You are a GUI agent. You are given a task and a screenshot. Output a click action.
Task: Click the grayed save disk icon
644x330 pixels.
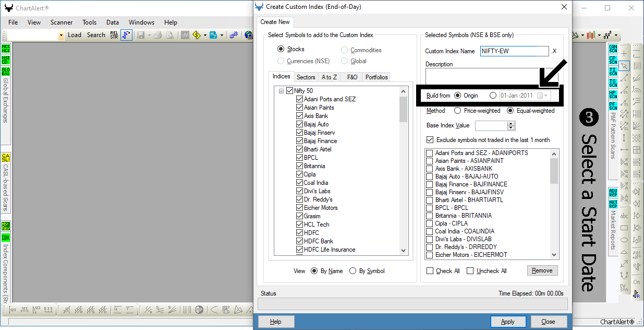point(140,35)
